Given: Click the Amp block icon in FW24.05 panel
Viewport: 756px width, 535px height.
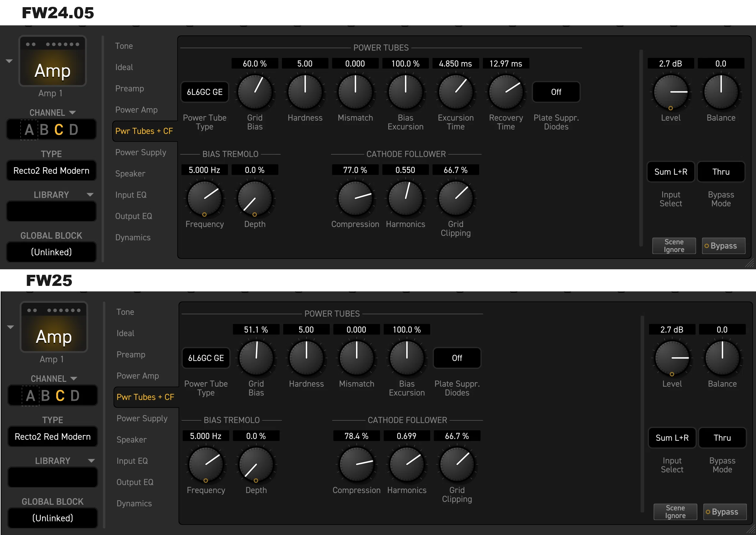Looking at the screenshot, I should 53,61.
